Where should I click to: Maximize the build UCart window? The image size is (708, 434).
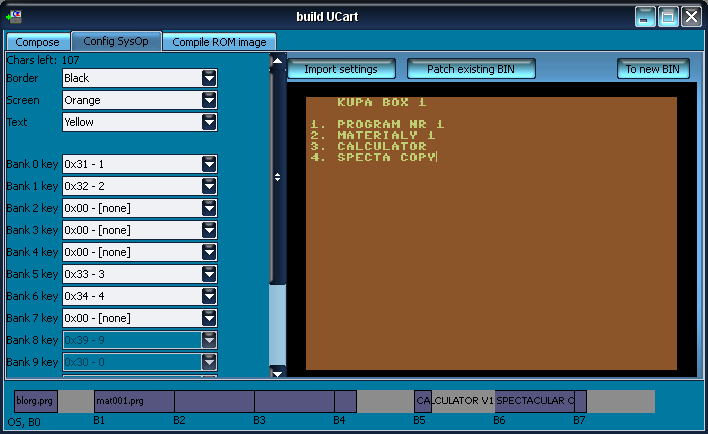(668, 16)
